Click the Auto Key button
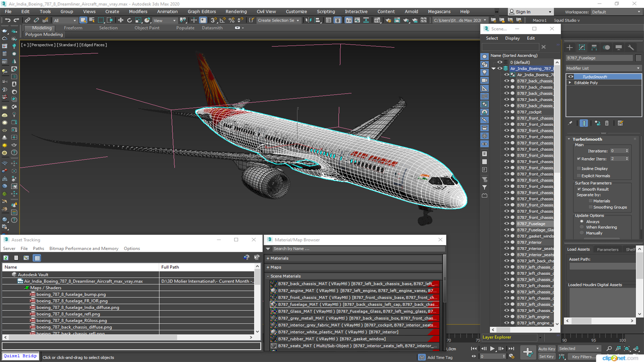 tap(547, 349)
